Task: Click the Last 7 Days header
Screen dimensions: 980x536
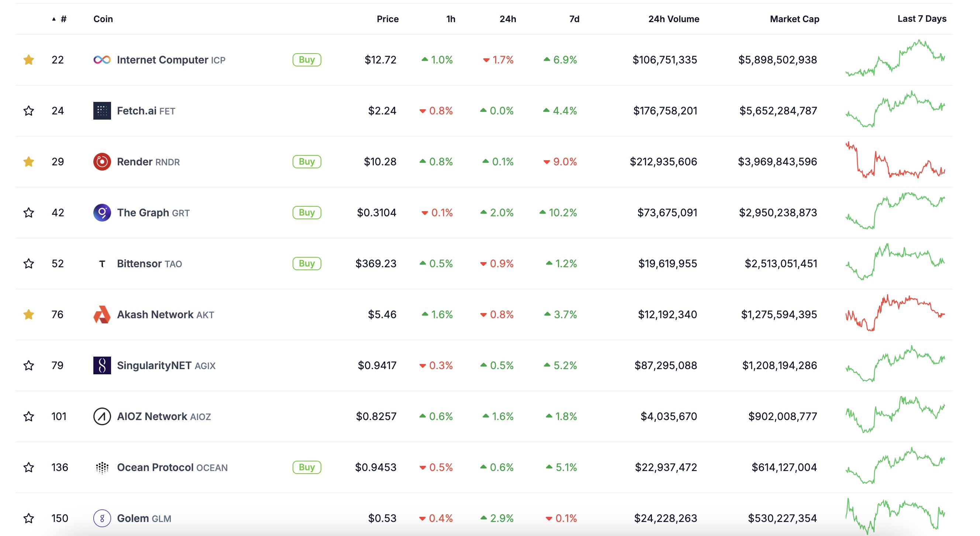Action: 922,19
